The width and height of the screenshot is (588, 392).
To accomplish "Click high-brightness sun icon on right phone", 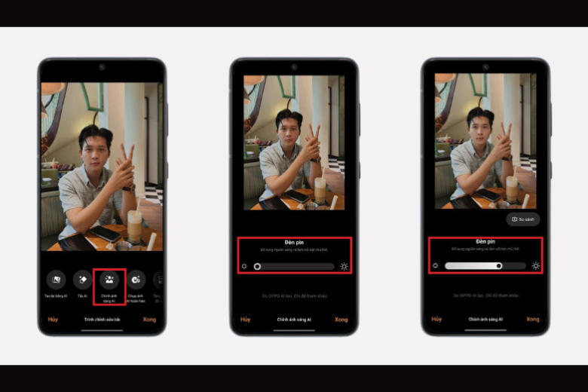I will (535, 266).
